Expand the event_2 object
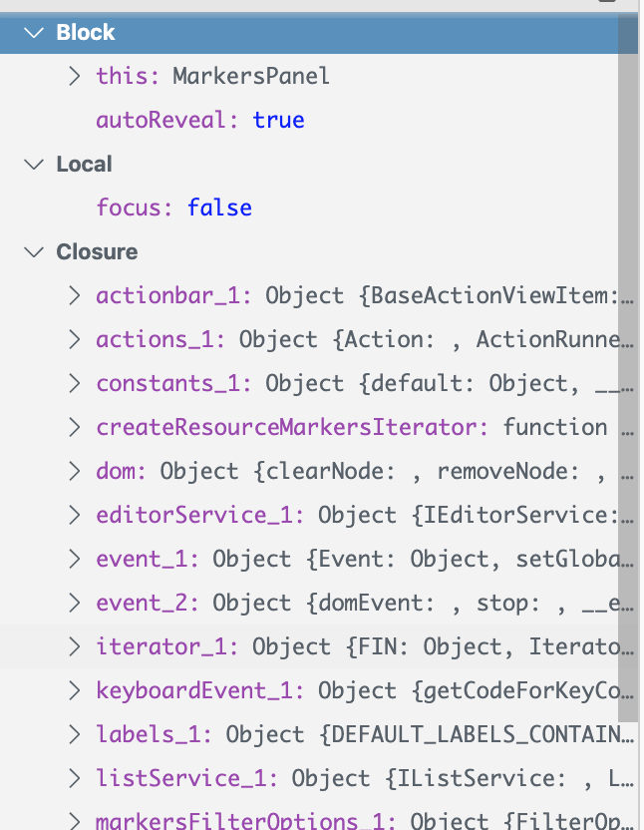Screen dimensions: 644x830 [73, 603]
